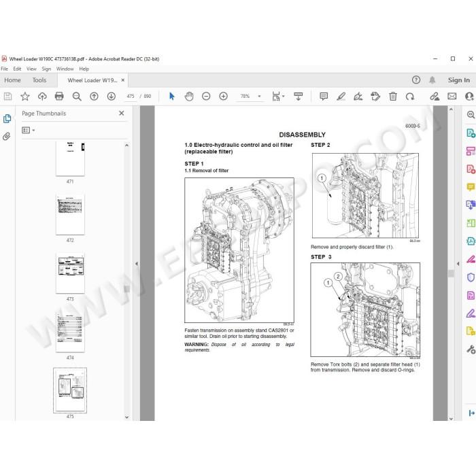Print the document

point(59,97)
